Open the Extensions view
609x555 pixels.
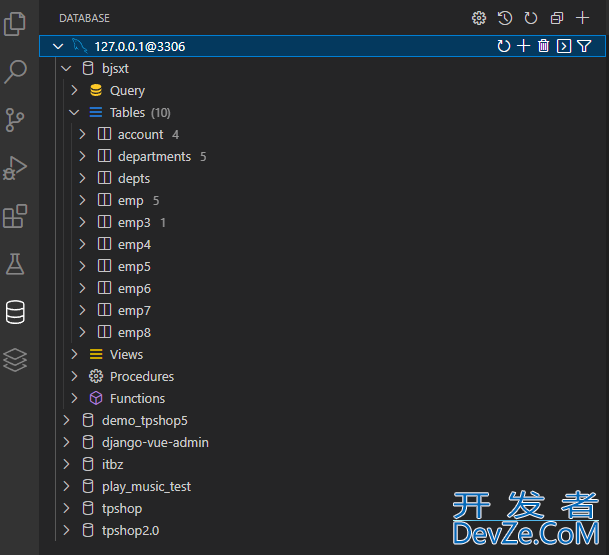[15, 216]
